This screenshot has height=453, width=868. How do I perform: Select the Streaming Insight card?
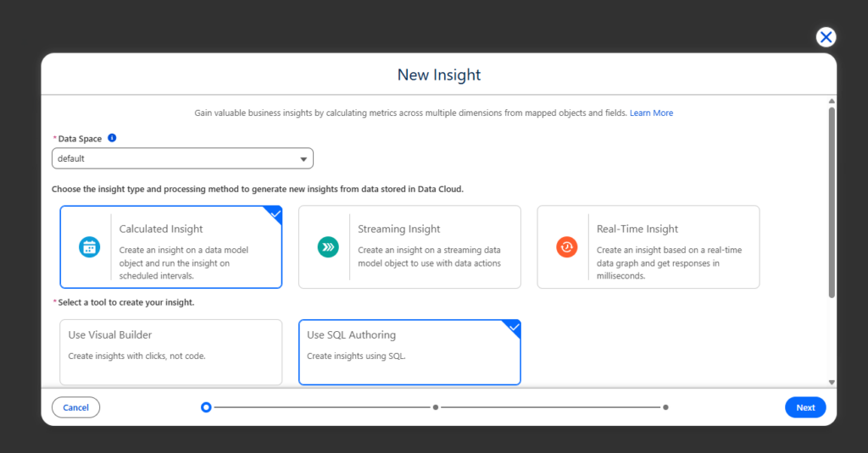click(409, 247)
